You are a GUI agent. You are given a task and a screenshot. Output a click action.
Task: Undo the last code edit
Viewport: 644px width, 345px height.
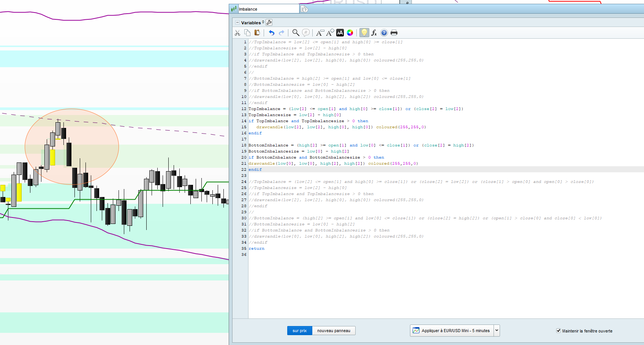click(x=271, y=33)
